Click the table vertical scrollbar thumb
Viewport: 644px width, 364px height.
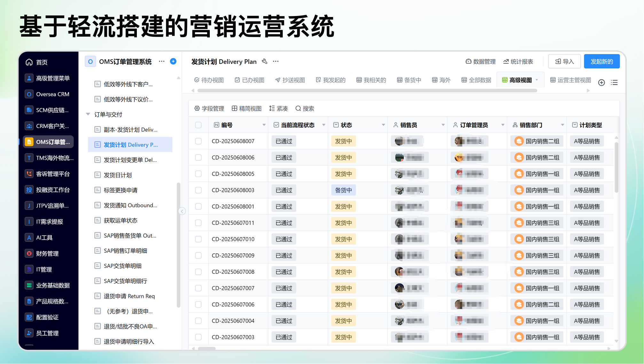pos(616,168)
